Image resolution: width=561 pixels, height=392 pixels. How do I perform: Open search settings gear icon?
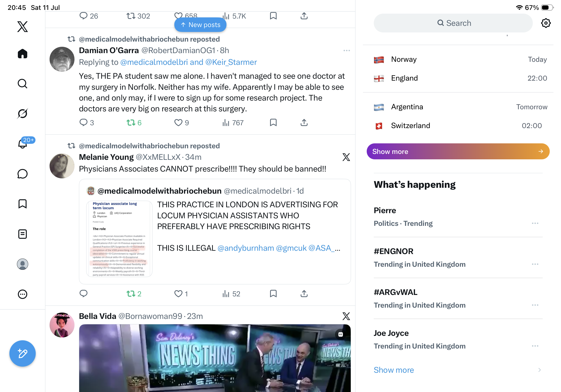pyautogui.click(x=545, y=23)
